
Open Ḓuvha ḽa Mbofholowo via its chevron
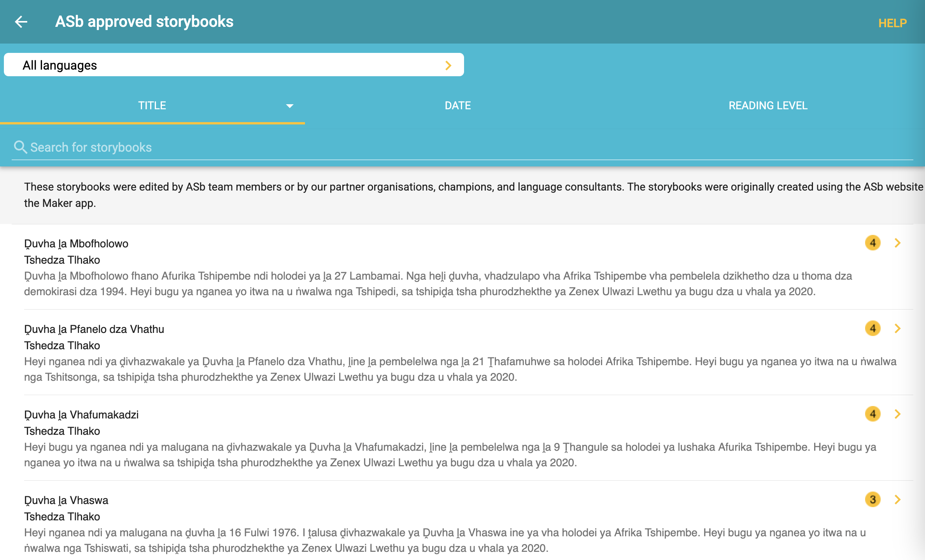point(898,243)
